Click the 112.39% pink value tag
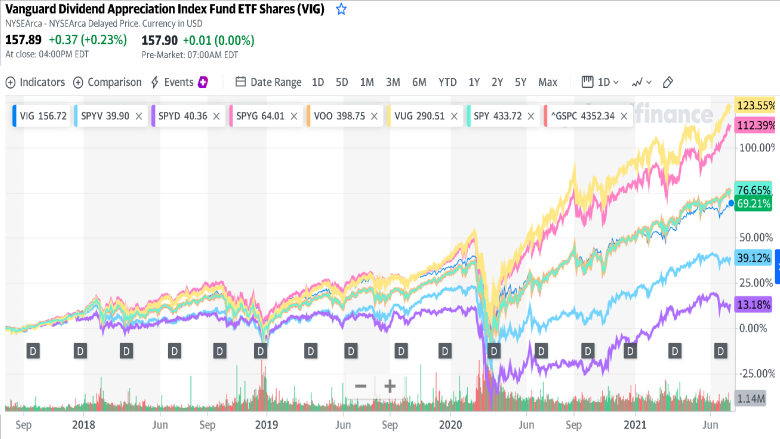This screenshot has height=439, width=780. (756, 125)
